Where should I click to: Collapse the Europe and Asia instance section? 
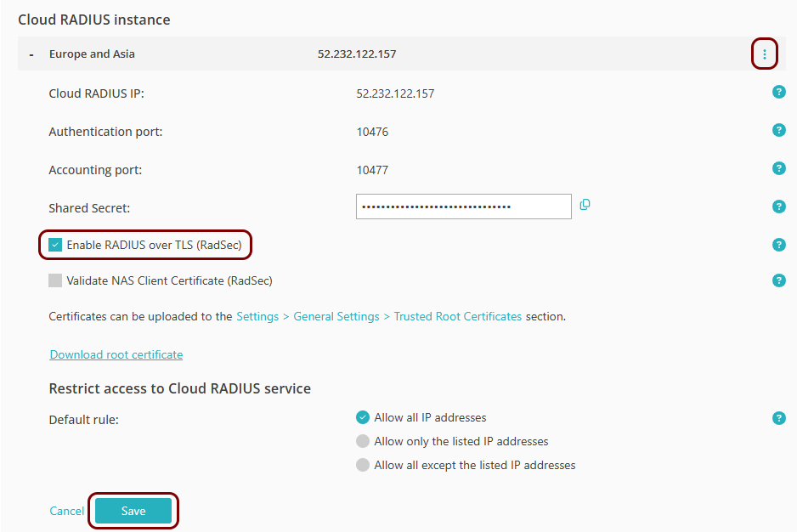click(31, 54)
